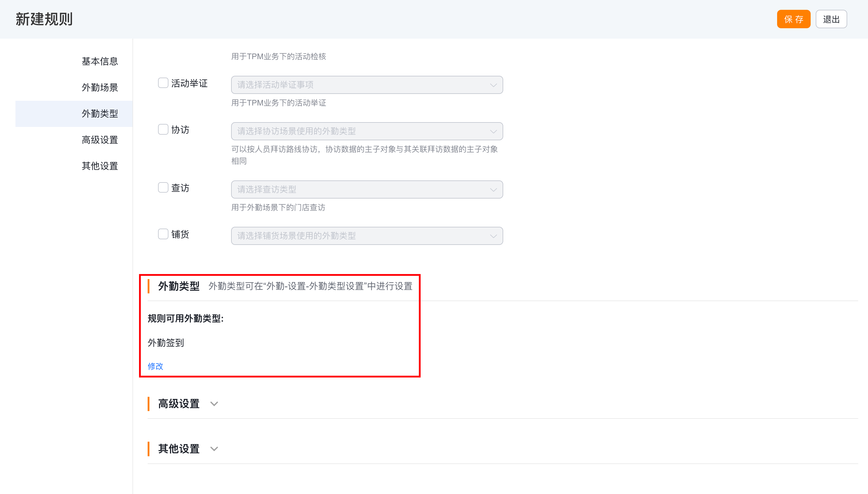
Task: Click hint text 用于TPM业务下的活动举证
Action: 279,103
